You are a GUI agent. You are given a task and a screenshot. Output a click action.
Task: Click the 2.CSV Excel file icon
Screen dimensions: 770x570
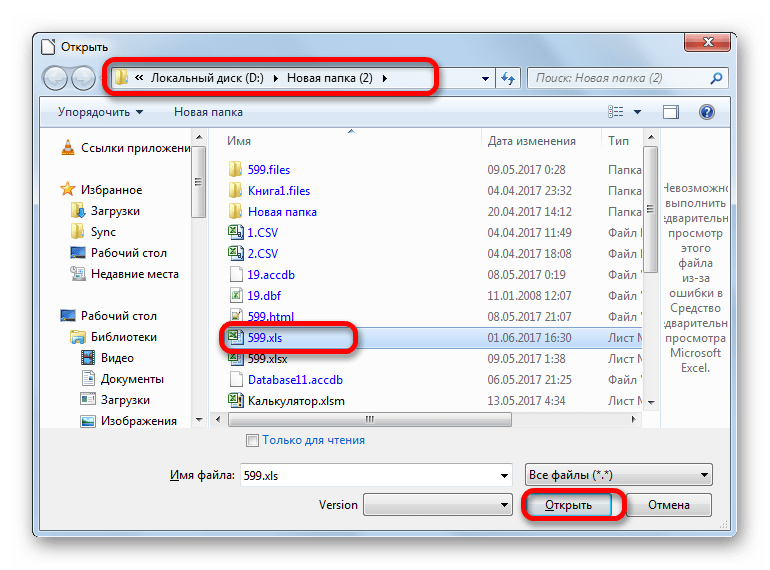[236, 253]
